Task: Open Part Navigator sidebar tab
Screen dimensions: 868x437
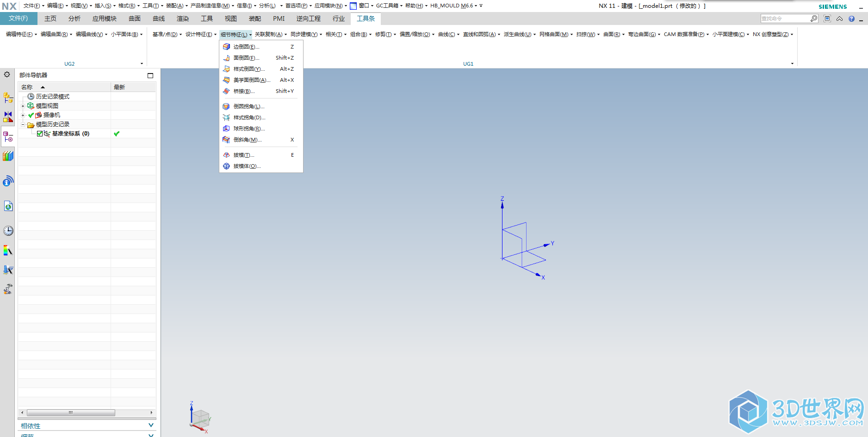Action: [x=8, y=137]
